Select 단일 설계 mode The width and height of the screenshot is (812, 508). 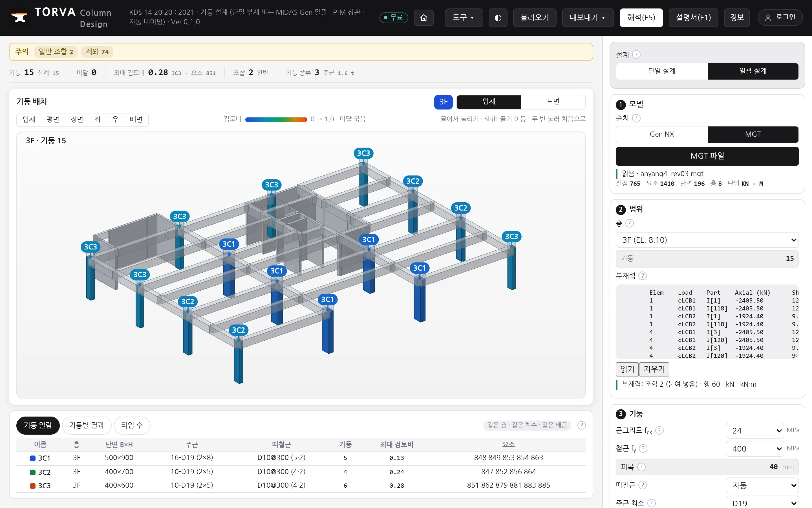point(662,71)
